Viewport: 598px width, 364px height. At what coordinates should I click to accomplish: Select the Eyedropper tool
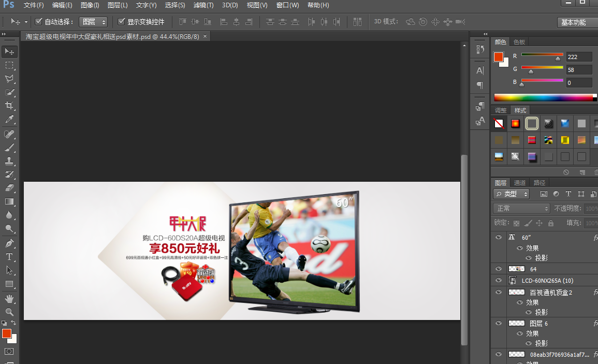9,119
